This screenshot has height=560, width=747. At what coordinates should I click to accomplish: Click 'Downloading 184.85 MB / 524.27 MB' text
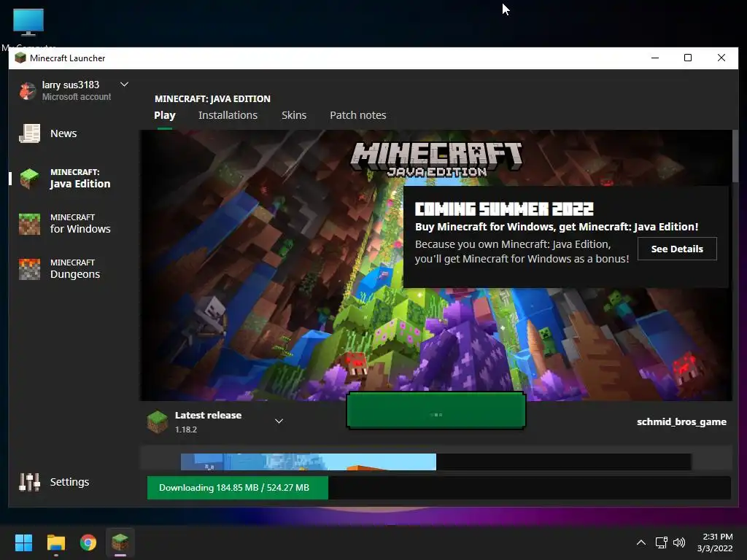point(234,488)
